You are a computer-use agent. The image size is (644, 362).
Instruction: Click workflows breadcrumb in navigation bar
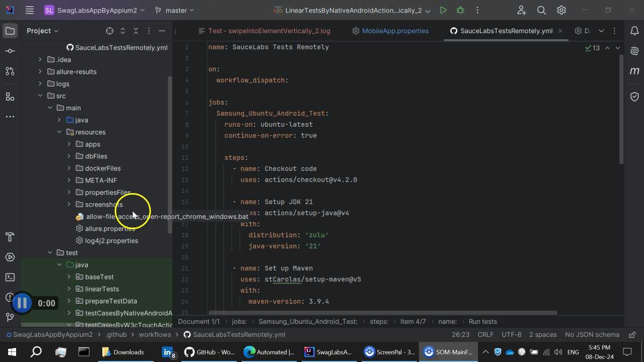coord(155,334)
